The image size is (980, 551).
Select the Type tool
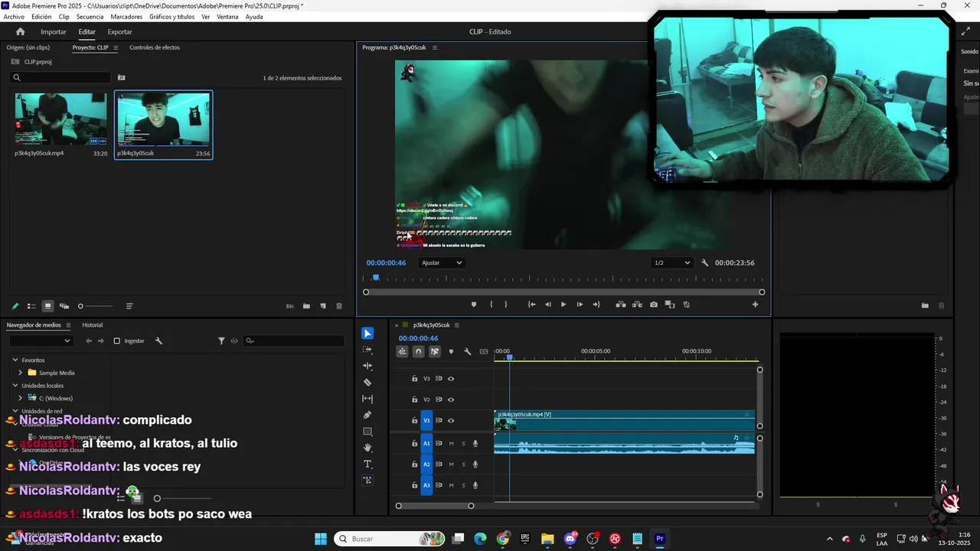(367, 464)
